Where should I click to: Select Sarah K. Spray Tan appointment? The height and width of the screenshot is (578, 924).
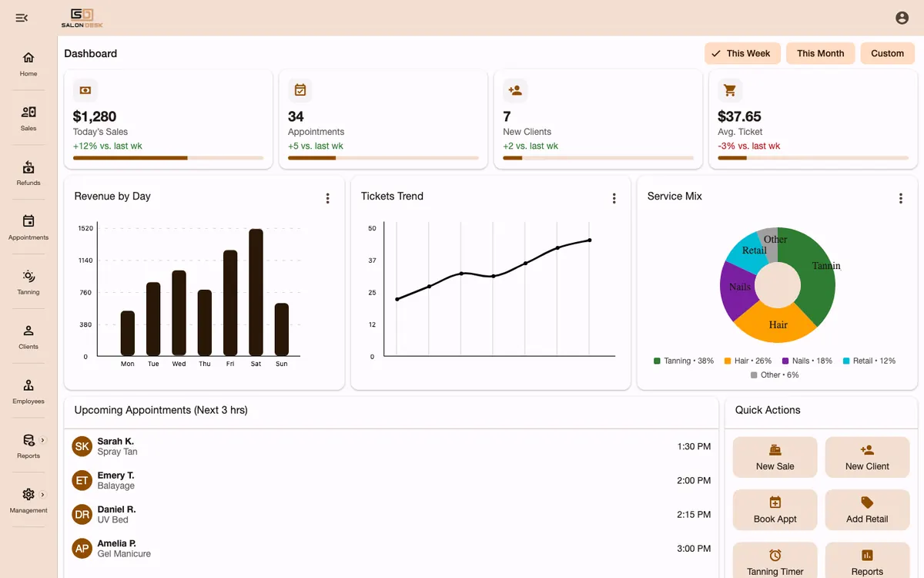[391, 446]
